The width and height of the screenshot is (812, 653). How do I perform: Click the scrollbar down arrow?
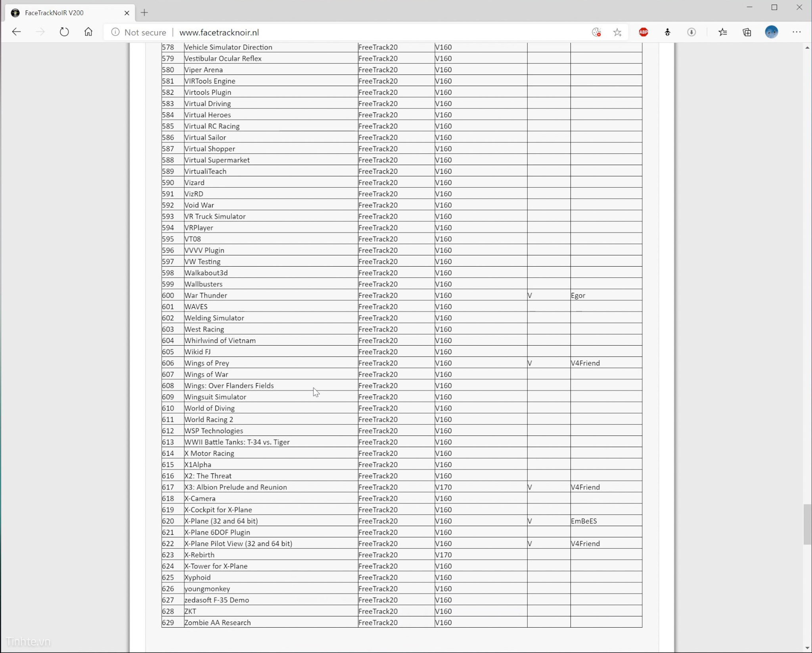click(807, 648)
